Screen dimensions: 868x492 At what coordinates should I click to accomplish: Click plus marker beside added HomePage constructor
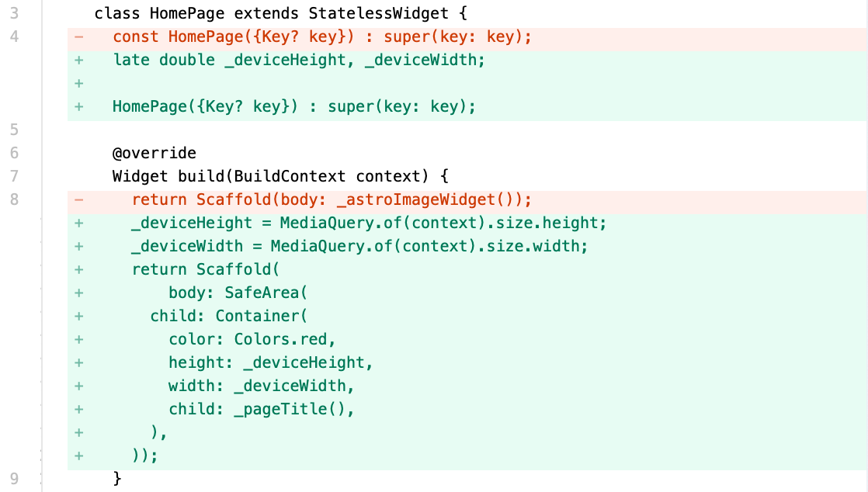coord(78,106)
